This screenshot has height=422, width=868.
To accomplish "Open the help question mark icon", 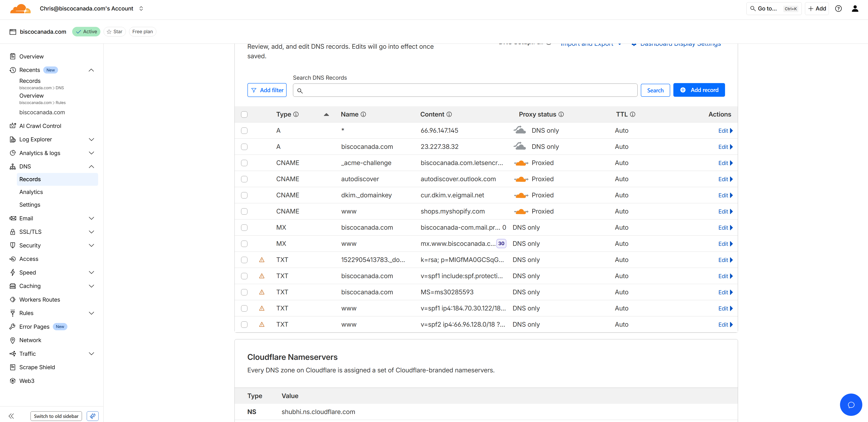I will click(838, 9).
